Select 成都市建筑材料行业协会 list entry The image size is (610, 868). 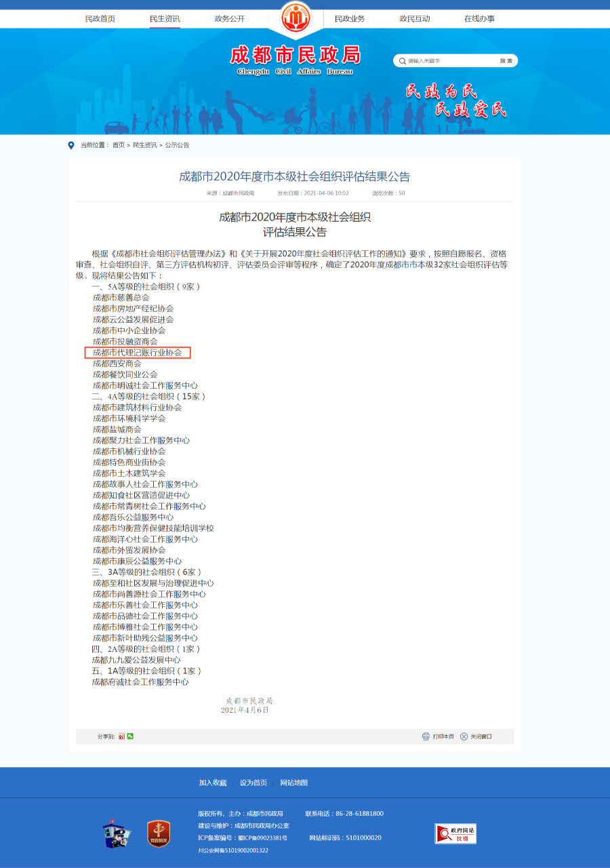[x=138, y=408]
